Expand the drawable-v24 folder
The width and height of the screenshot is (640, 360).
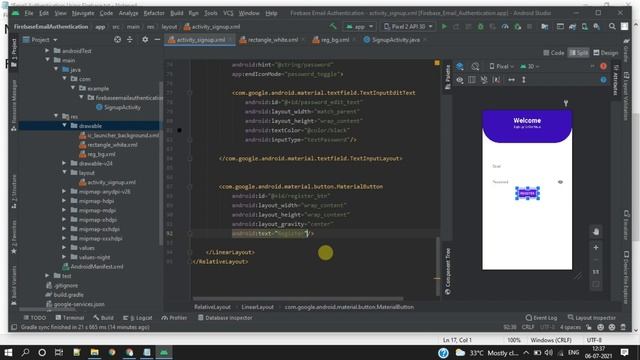[64, 163]
